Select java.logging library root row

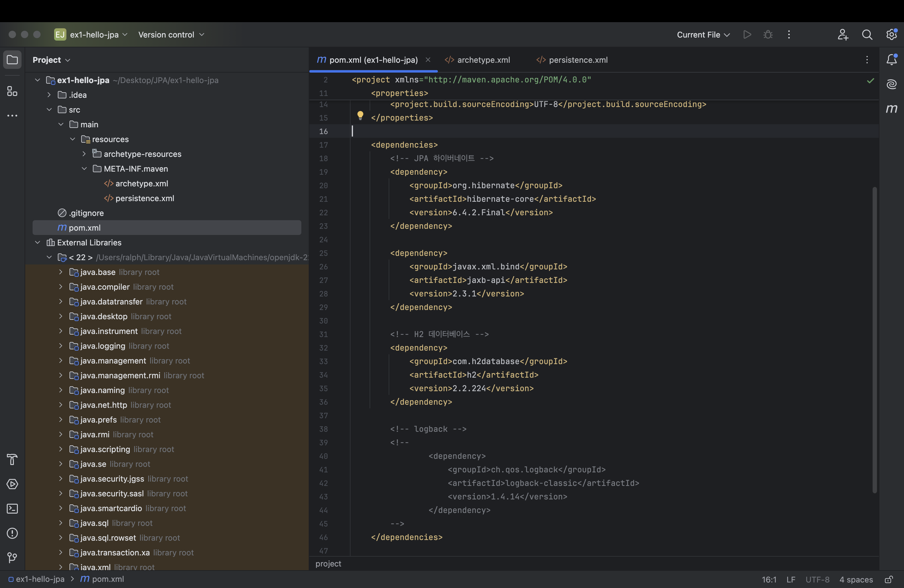click(x=167, y=346)
